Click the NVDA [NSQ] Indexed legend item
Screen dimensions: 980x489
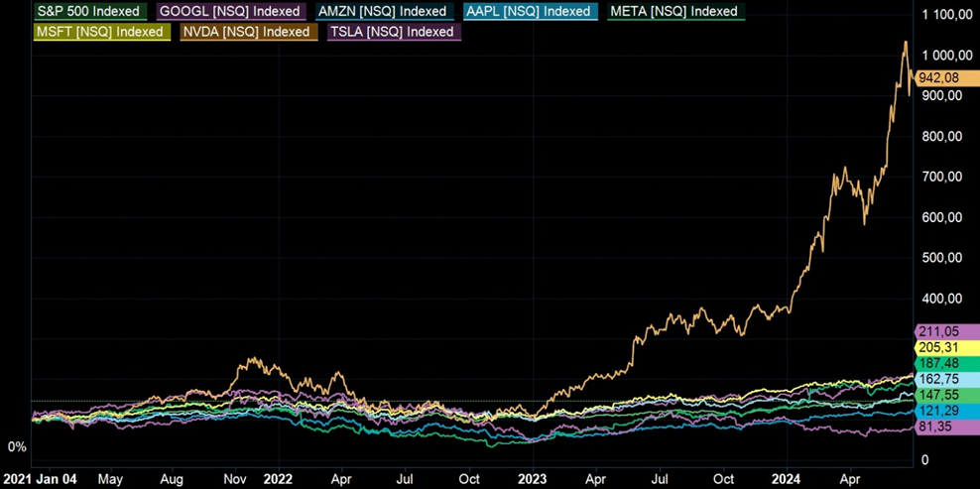pyautogui.click(x=247, y=32)
